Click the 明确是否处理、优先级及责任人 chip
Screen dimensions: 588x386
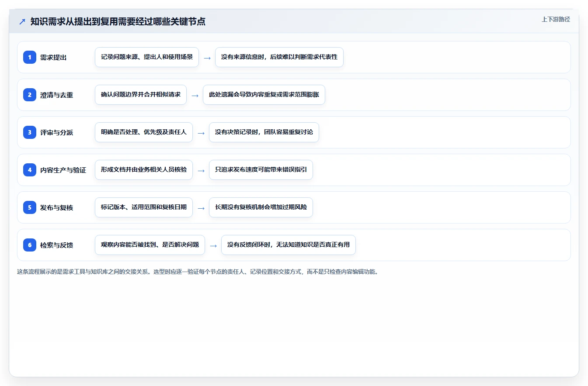click(144, 132)
